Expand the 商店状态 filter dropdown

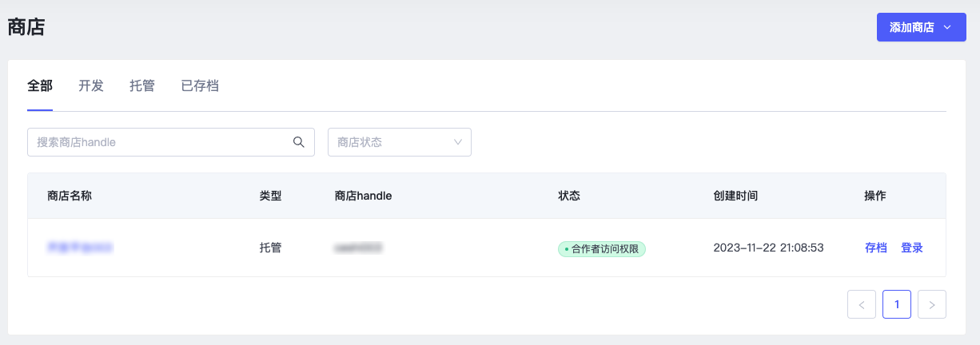[x=400, y=142]
